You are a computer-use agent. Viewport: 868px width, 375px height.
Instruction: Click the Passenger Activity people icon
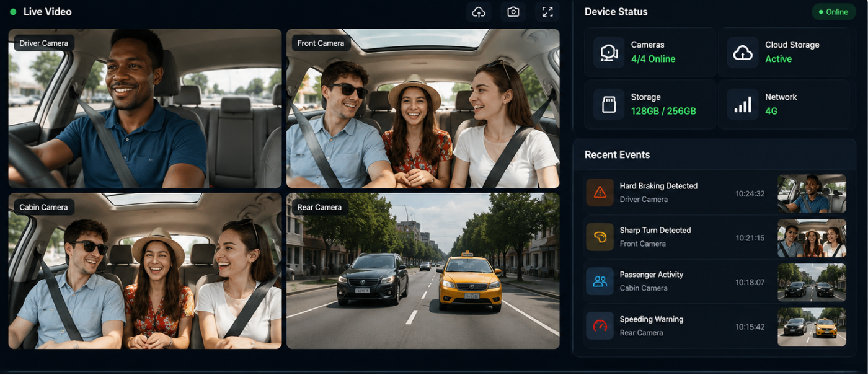pos(600,281)
